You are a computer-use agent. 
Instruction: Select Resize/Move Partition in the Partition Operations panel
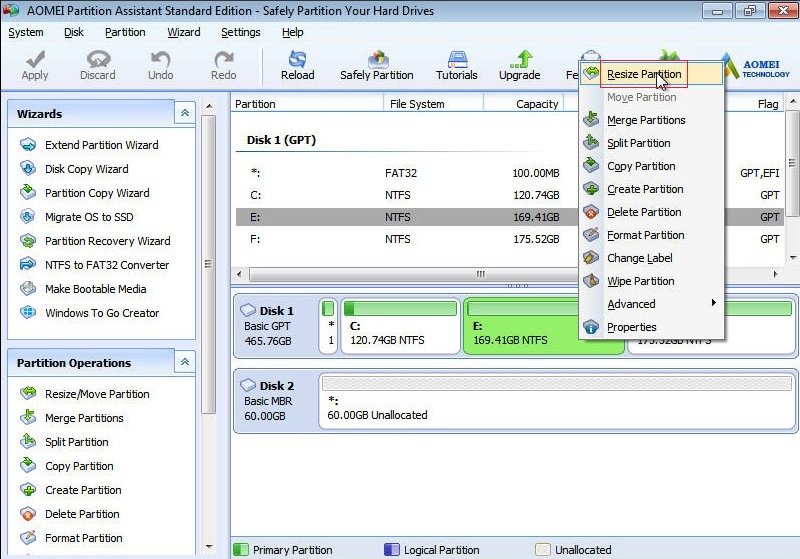pos(85,394)
